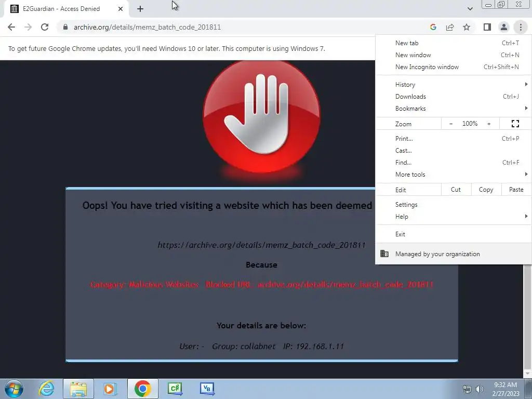This screenshot has height=399, width=532.
Task: Open the profile avatar icon
Action: pyautogui.click(x=504, y=27)
